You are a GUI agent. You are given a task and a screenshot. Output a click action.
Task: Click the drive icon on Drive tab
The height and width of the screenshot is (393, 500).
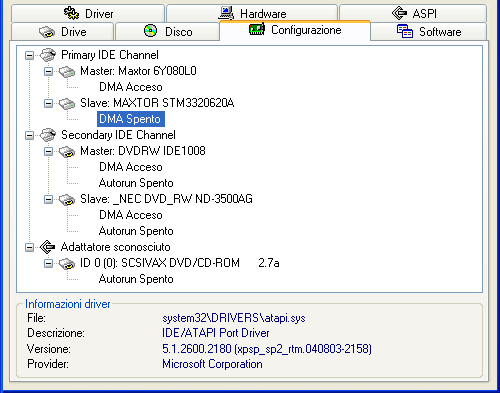coord(47,32)
